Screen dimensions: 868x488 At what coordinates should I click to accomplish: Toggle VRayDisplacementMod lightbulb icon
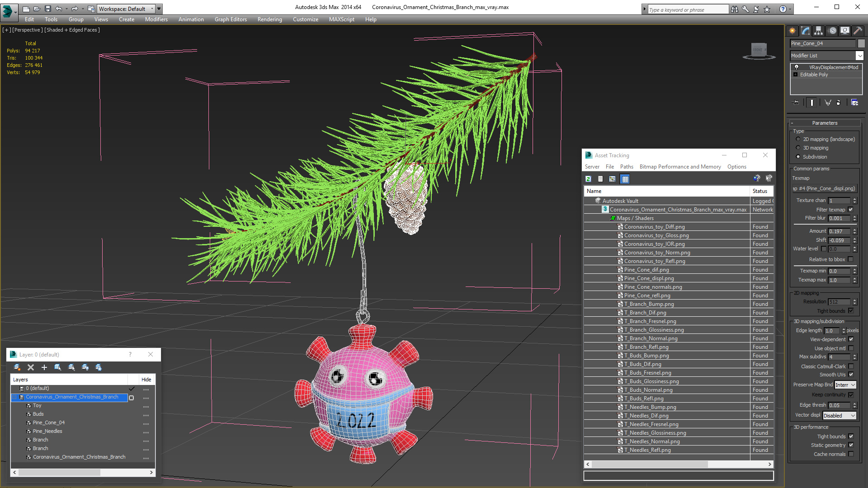coord(797,67)
